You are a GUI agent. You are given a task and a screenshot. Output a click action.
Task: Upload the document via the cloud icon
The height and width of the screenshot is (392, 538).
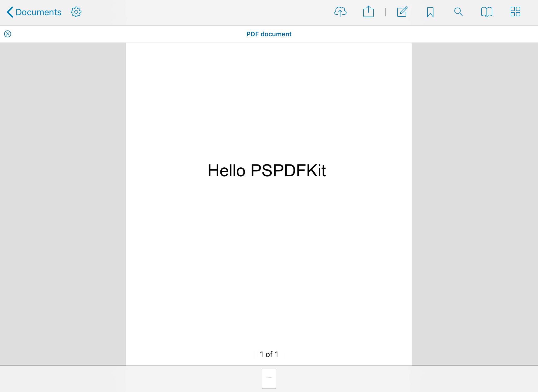340,12
